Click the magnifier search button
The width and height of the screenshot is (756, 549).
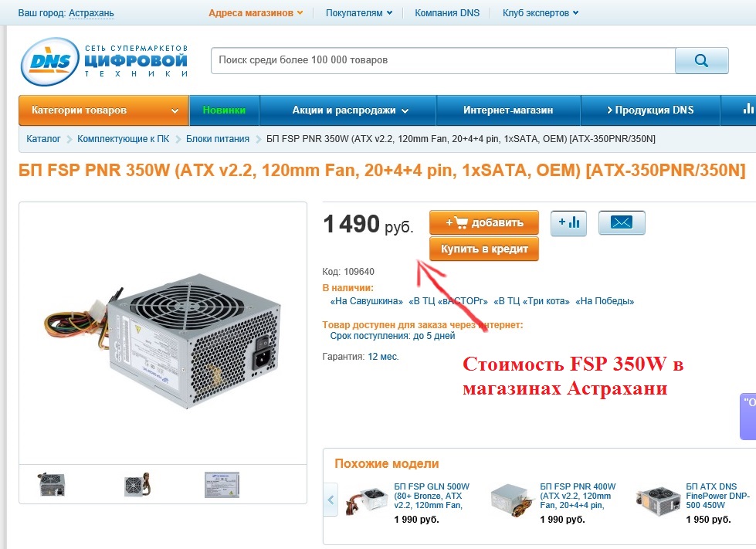pos(701,60)
